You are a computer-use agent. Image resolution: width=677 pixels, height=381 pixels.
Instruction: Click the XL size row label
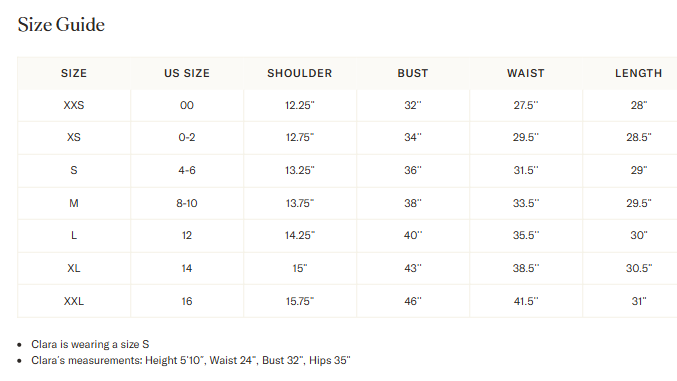[x=74, y=268]
